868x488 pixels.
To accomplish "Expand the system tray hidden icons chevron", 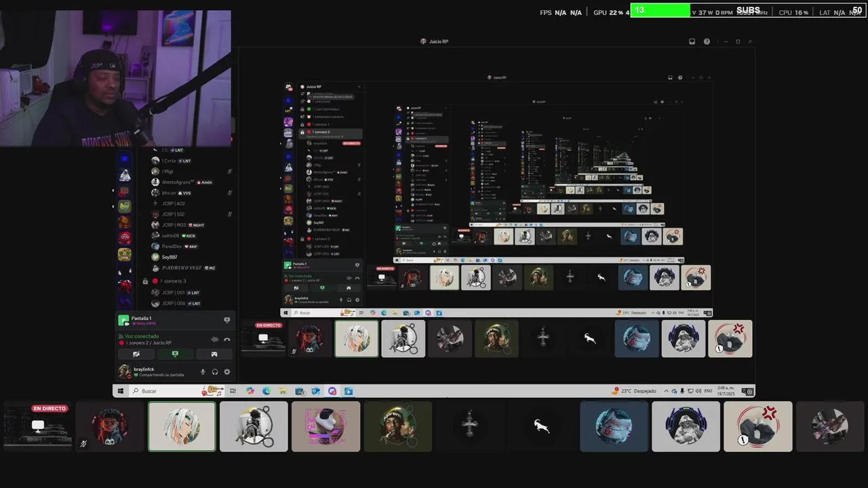I will 666,391.
